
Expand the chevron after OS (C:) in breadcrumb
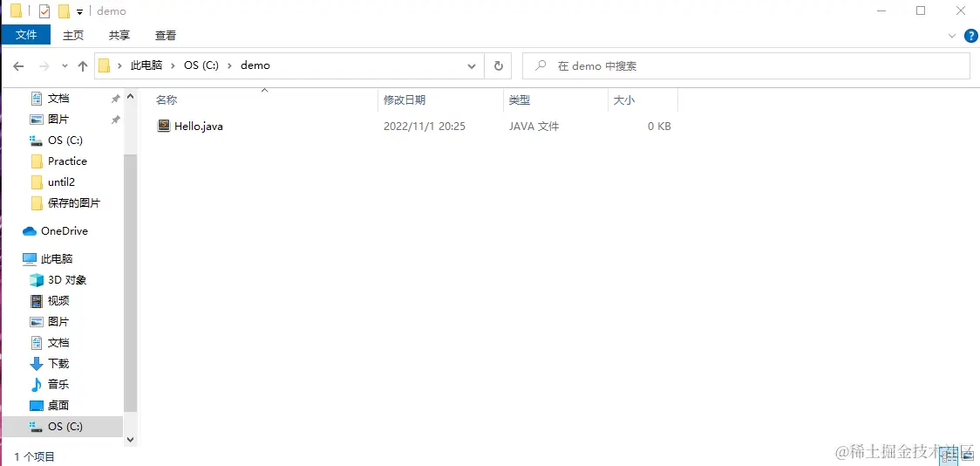pyautogui.click(x=229, y=65)
